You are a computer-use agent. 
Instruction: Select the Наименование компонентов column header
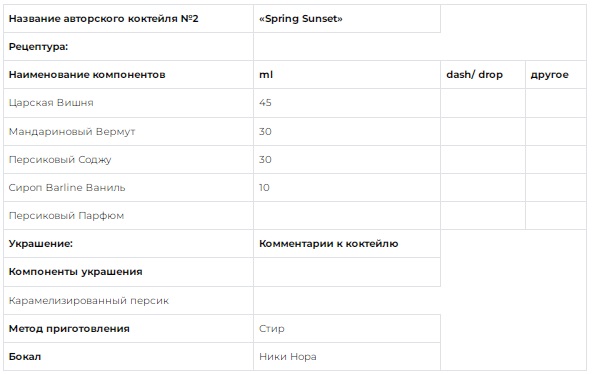pyautogui.click(x=128, y=74)
